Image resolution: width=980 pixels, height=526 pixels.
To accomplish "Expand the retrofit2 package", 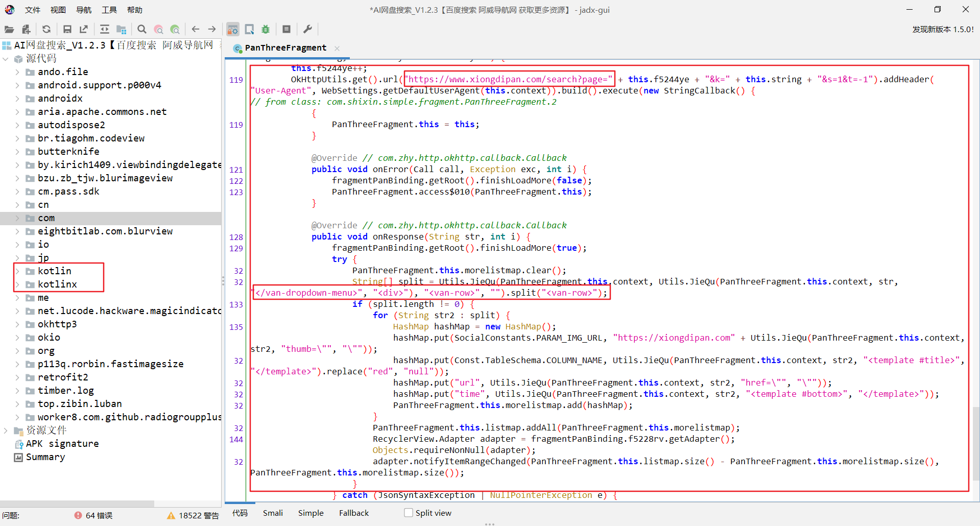I will (17, 377).
